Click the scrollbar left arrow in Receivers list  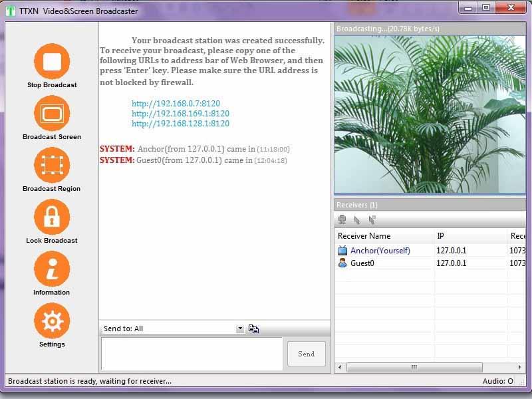tap(340, 367)
